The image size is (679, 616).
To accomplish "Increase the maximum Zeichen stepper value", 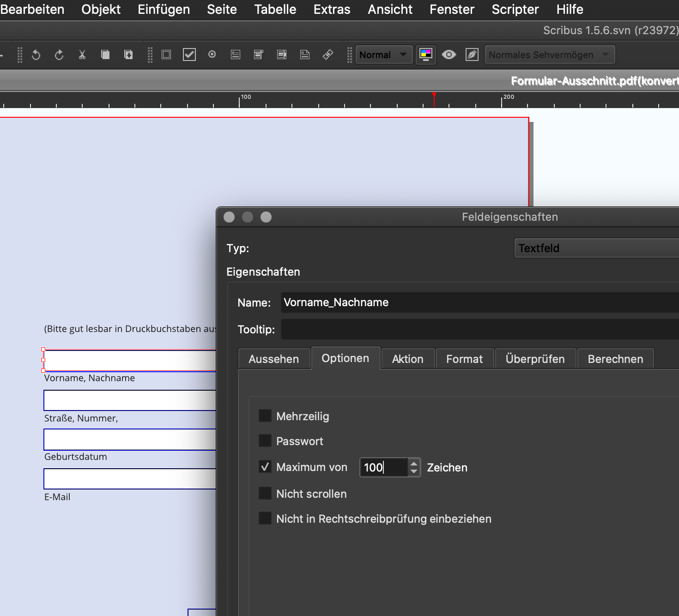I will pos(414,463).
